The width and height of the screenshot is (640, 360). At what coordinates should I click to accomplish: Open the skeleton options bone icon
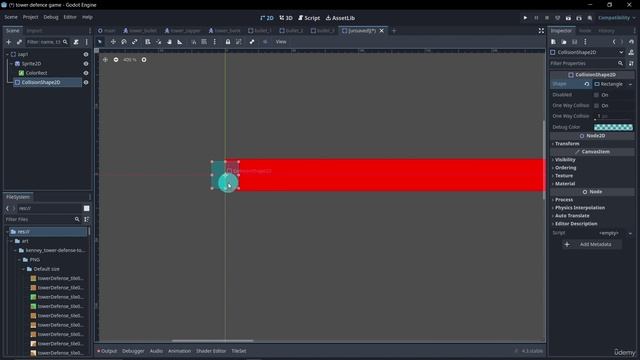(252, 42)
